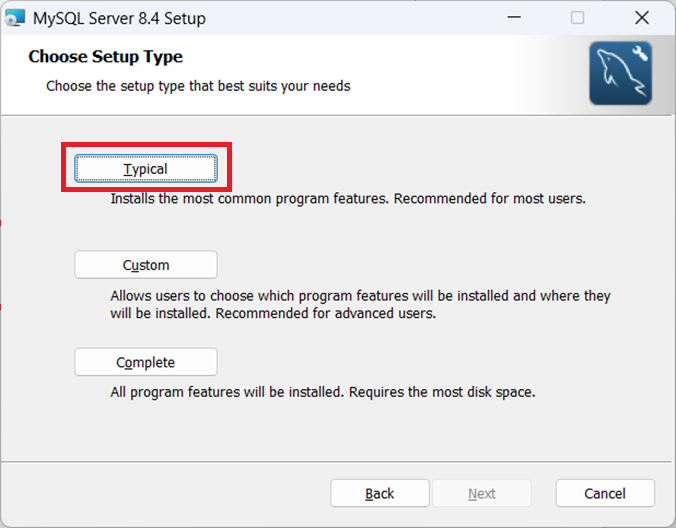Click the wrench symbol on the MySQL logo
The width and height of the screenshot is (676, 528).
point(639,55)
